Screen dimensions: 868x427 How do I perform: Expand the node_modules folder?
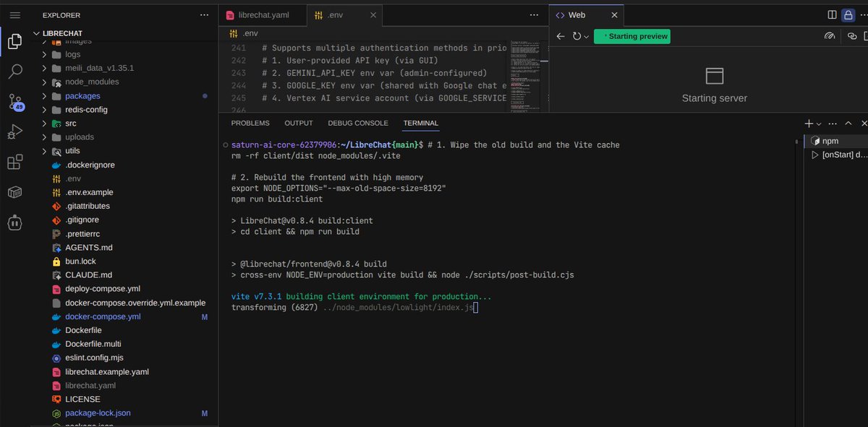91,82
